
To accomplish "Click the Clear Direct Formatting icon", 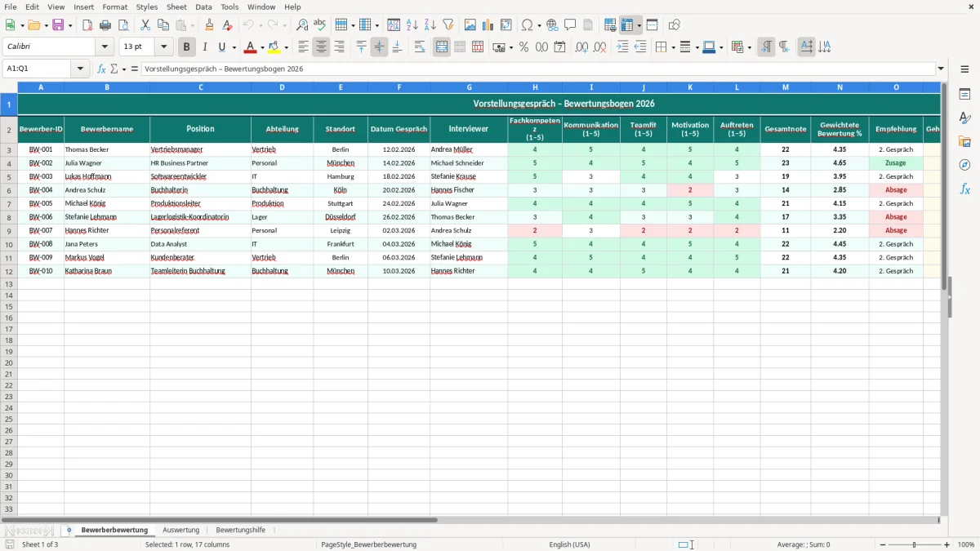I will click(x=228, y=25).
